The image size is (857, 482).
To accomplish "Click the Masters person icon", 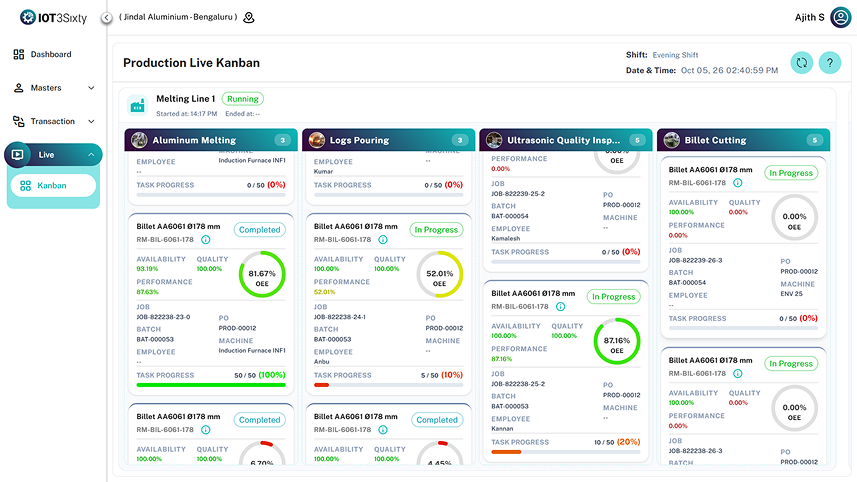I will coord(19,88).
